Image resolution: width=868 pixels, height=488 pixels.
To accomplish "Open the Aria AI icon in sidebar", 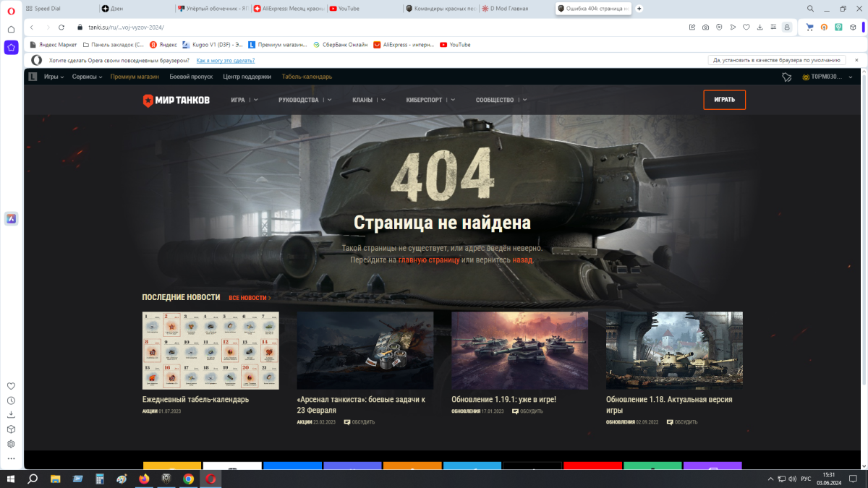I will [x=11, y=218].
